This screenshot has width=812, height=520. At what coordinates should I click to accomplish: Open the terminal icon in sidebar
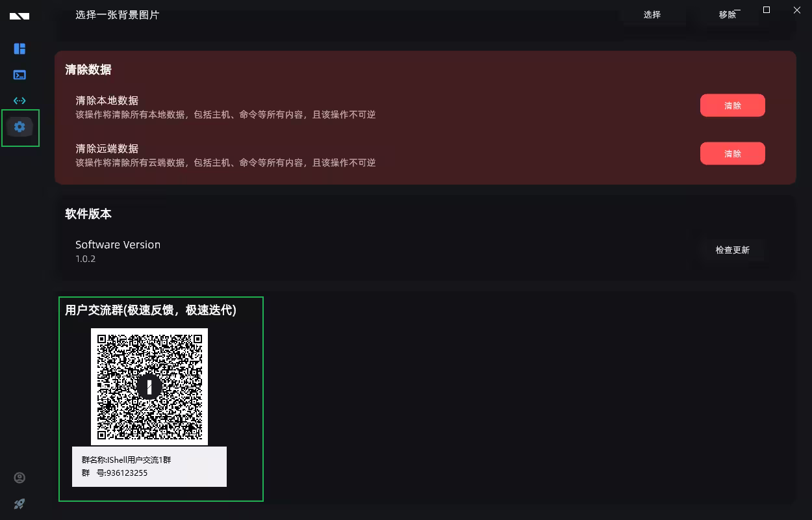[19, 75]
